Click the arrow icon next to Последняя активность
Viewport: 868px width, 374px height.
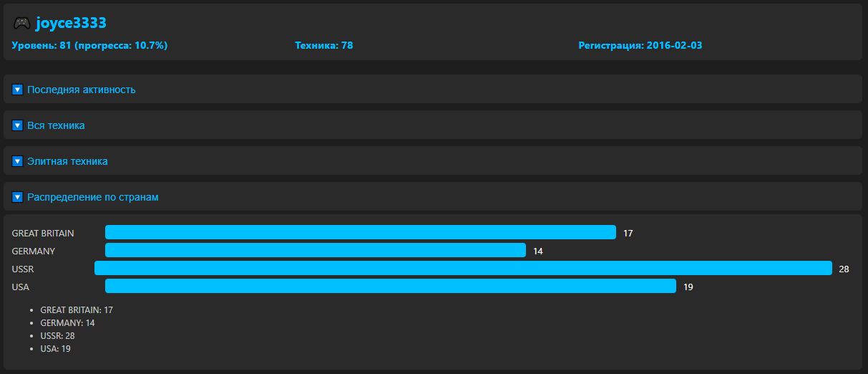(x=18, y=90)
